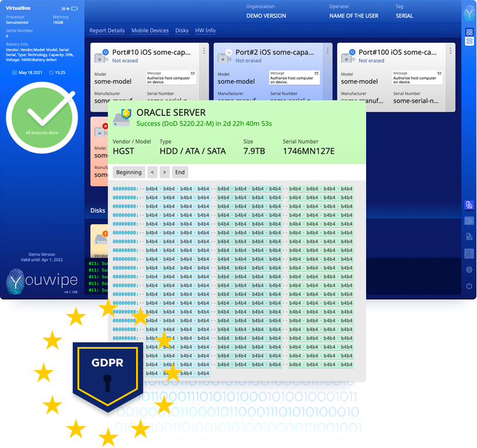Image resolution: width=477 pixels, height=448 pixels.
Task: Click the calendar icon beside May 18 2021
Action: point(14,72)
